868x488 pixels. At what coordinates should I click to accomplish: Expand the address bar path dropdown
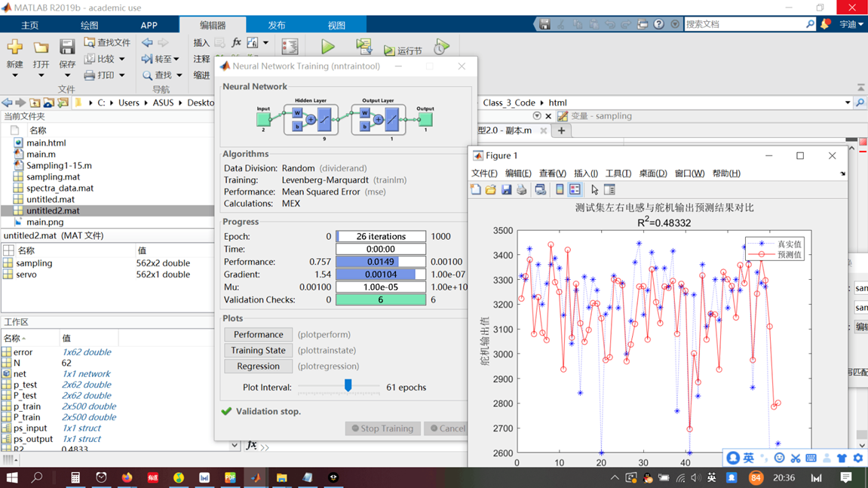click(x=848, y=103)
